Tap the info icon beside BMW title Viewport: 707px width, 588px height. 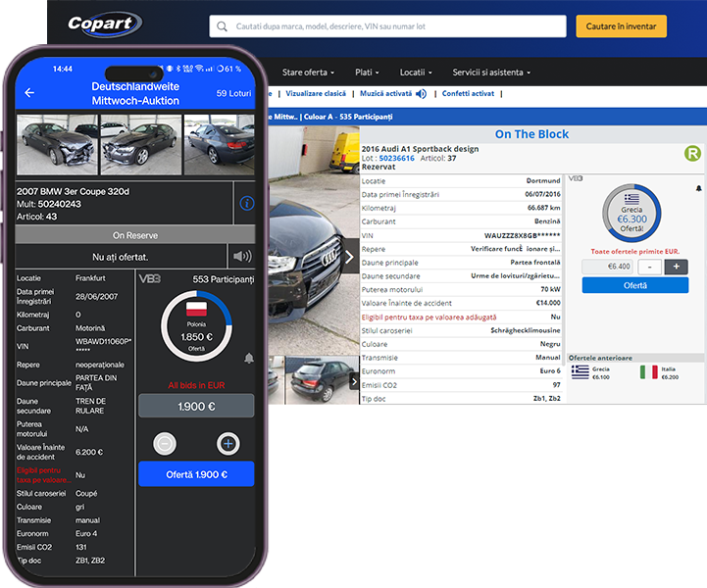(247, 203)
